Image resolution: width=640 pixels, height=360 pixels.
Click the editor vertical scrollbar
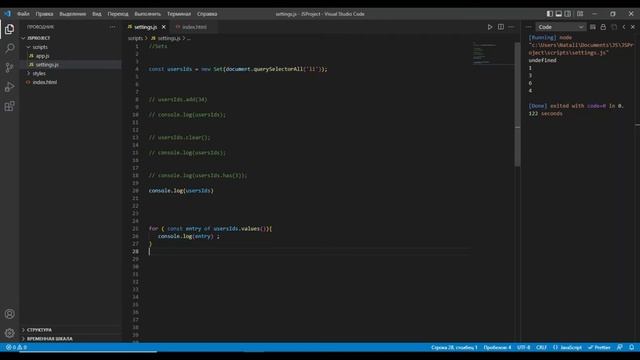518,105
